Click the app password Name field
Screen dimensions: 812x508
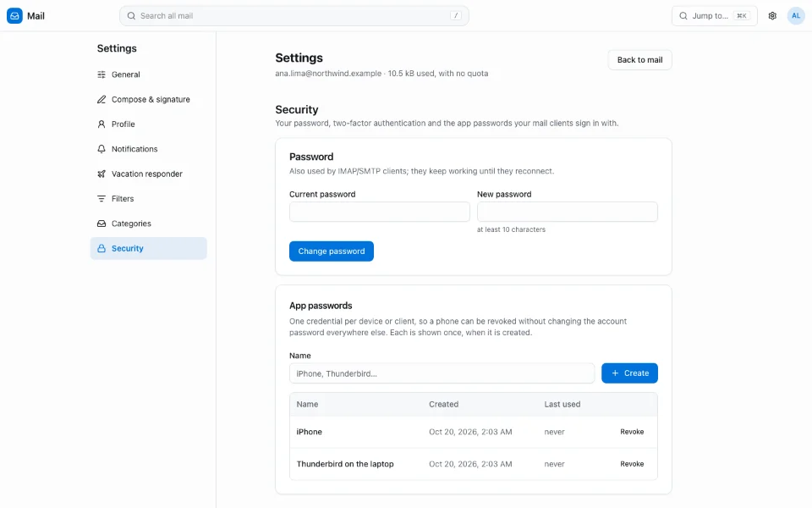click(x=442, y=373)
